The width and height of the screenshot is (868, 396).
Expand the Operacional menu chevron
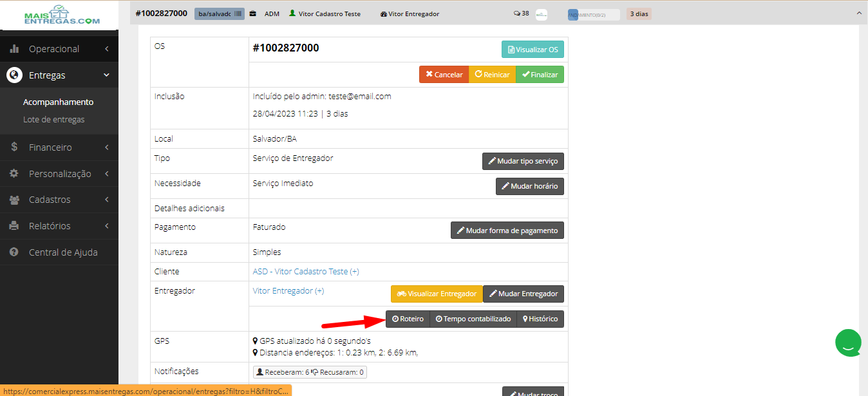(107, 49)
